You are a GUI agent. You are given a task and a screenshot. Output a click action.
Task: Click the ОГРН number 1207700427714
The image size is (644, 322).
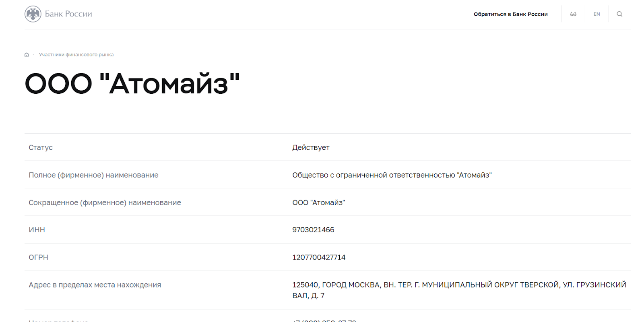click(x=319, y=257)
